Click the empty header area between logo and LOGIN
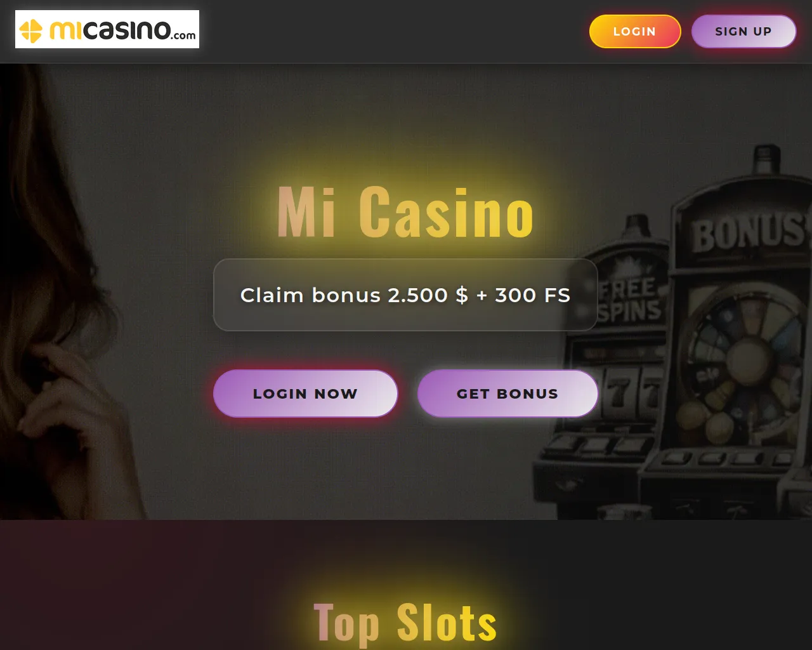Viewport: 812px width, 650px height. (393, 32)
